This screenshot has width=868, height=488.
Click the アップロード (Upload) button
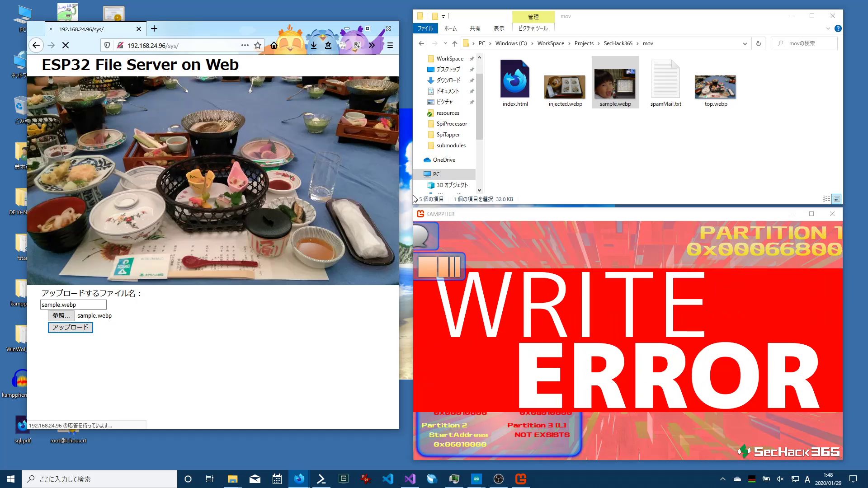coord(71,327)
